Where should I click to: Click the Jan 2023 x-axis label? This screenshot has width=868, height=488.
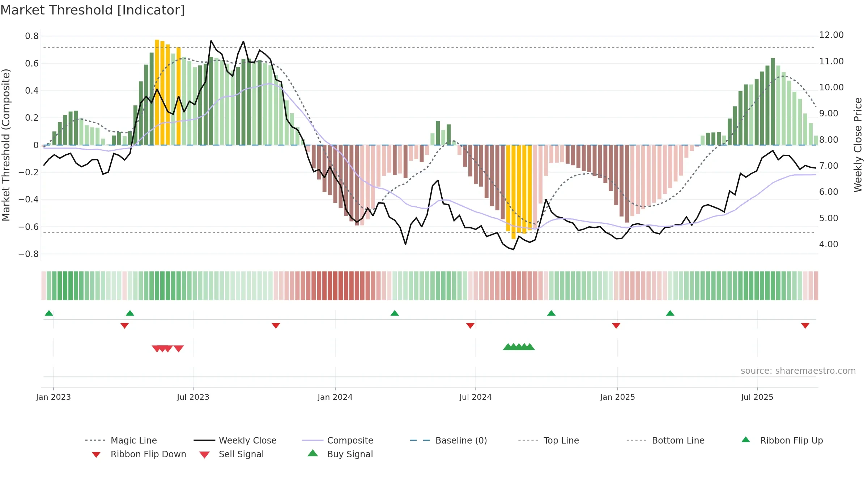click(x=53, y=397)
